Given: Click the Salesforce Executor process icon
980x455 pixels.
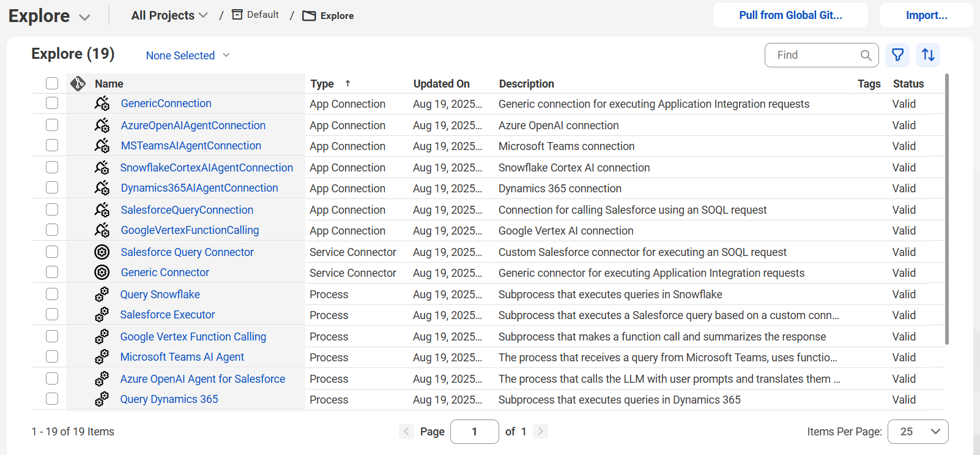Looking at the screenshot, I should pos(102,315).
